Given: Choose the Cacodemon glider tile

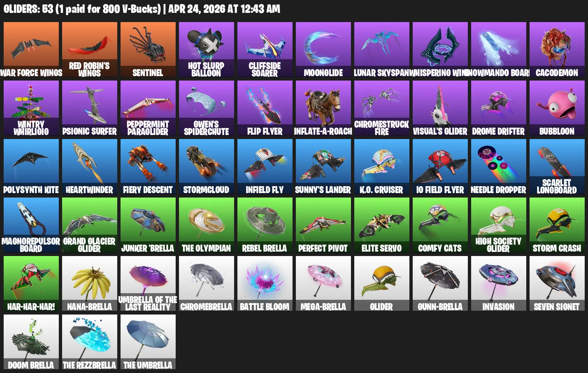Looking at the screenshot, I should [x=557, y=50].
